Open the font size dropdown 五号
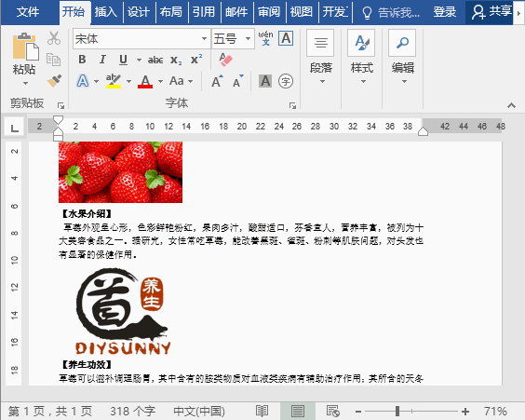The width and height of the screenshot is (525, 420). click(248, 39)
